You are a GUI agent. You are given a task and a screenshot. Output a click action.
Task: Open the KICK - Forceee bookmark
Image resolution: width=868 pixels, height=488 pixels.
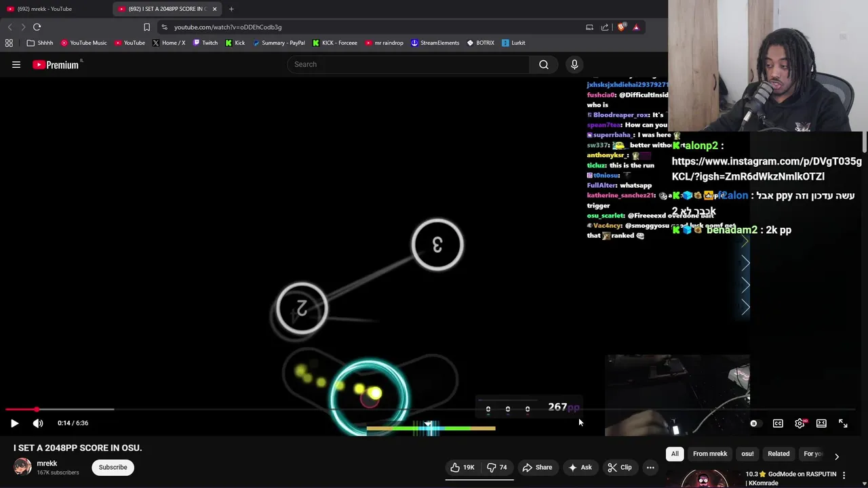point(335,43)
